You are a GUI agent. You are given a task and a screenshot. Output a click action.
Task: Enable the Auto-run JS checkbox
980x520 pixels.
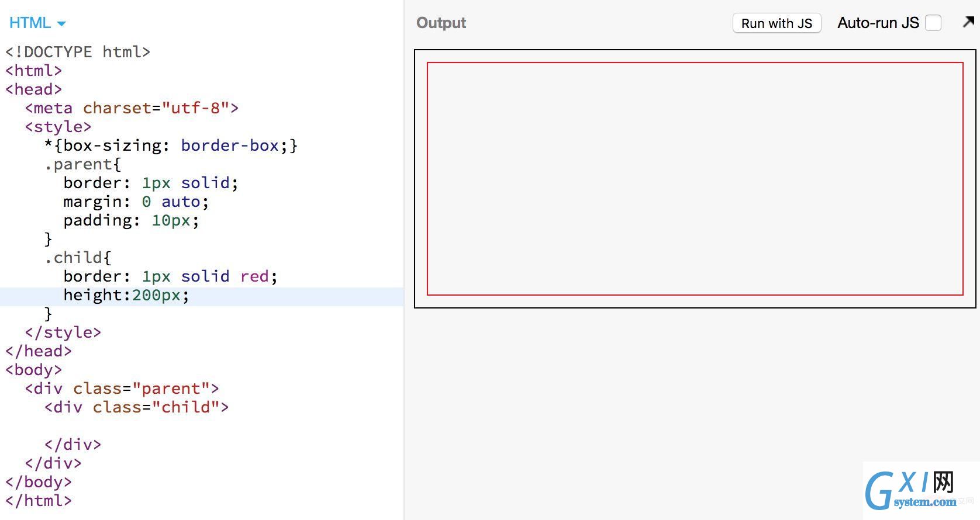pyautogui.click(x=933, y=23)
